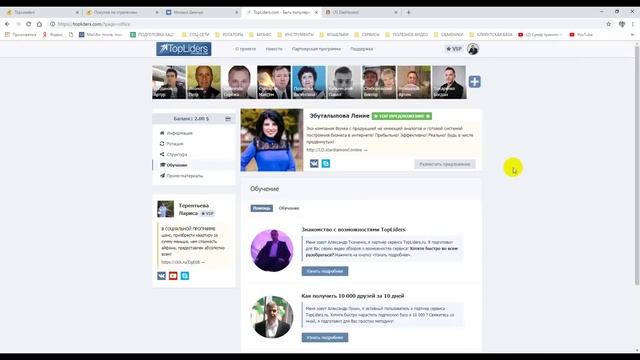Open the БИЗНЕС bookmark folder
Image resolution: width=640 pixels, height=360 pixels.
[260, 35]
